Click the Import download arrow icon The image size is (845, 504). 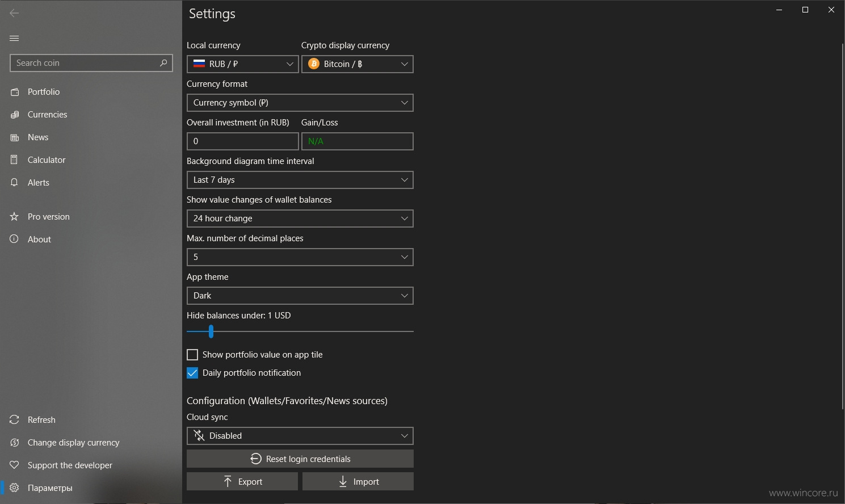pos(343,481)
